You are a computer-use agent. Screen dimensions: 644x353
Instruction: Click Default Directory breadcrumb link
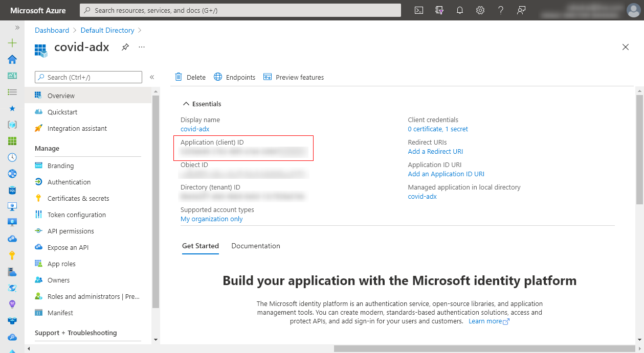pyautogui.click(x=107, y=30)
